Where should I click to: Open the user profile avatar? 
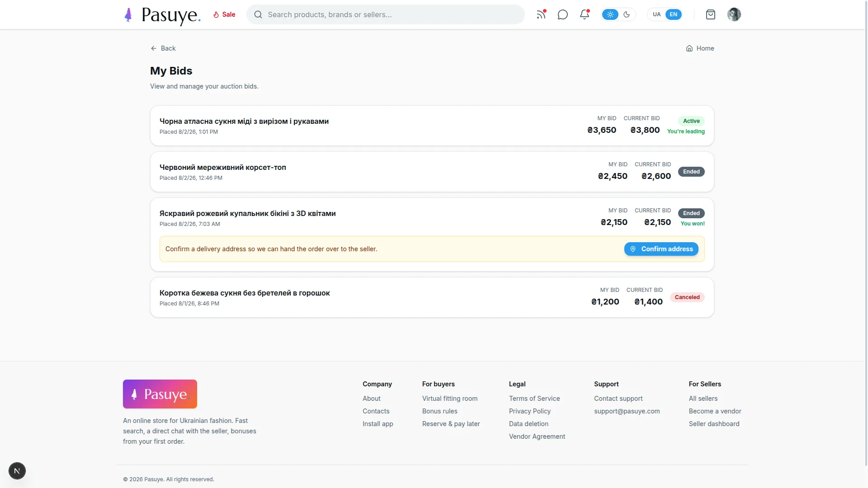click(x=734, y=14)
